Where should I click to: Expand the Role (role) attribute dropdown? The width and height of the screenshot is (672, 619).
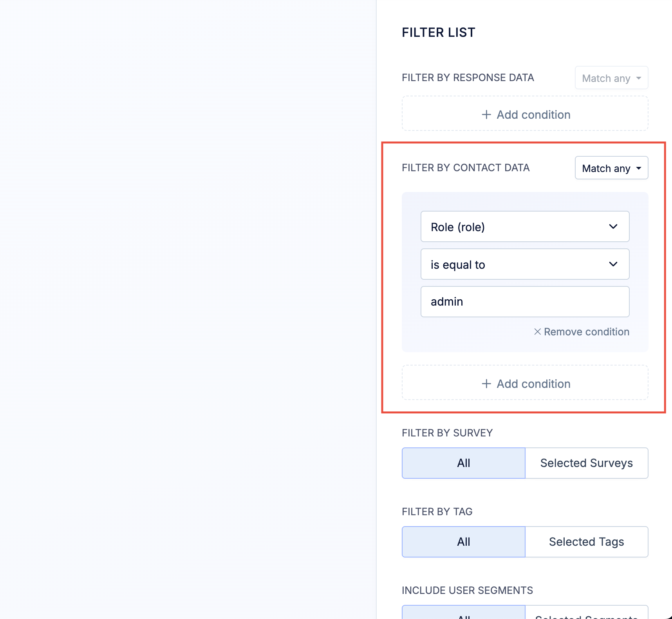point(525,227)
